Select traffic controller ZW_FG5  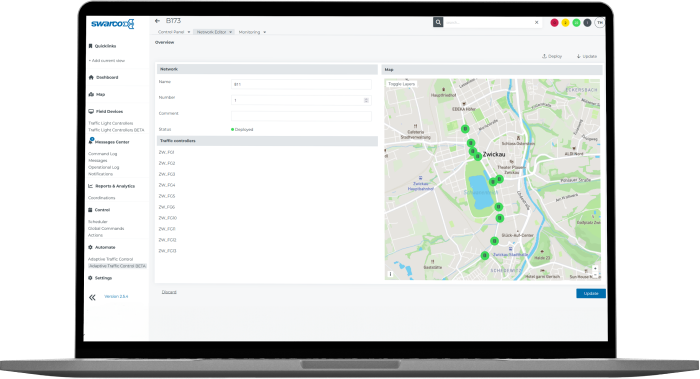(x=167, y=196)
